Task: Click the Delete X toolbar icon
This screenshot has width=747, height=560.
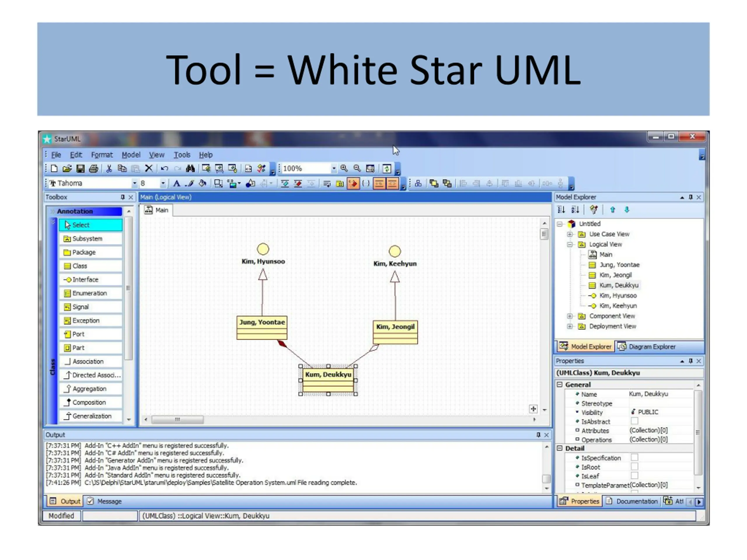Action: (149, 169)
